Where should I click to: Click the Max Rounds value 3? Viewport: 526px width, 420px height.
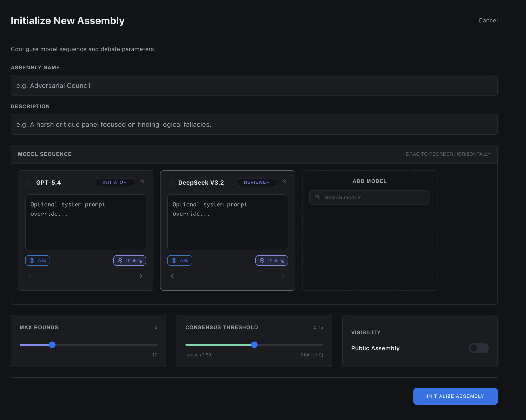pyautogui.click(x=156, y=327)
